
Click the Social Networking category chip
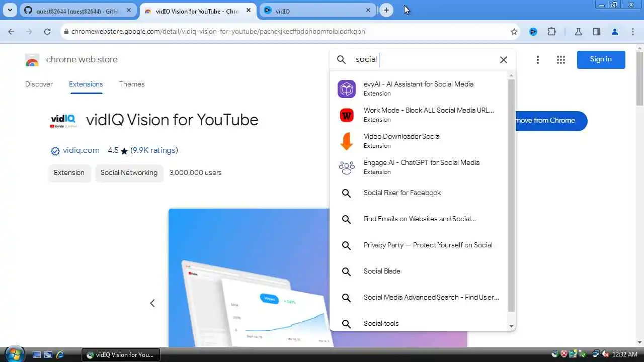point(129,172)
